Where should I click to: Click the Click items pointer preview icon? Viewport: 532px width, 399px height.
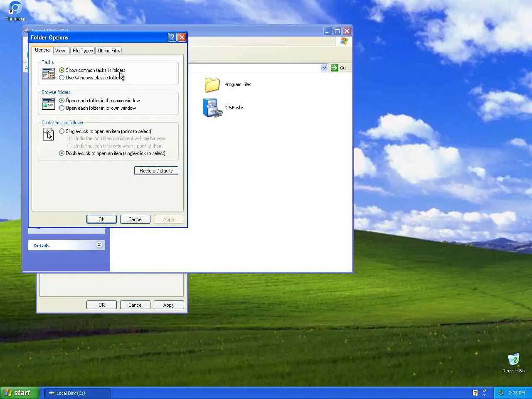(48, 134)
